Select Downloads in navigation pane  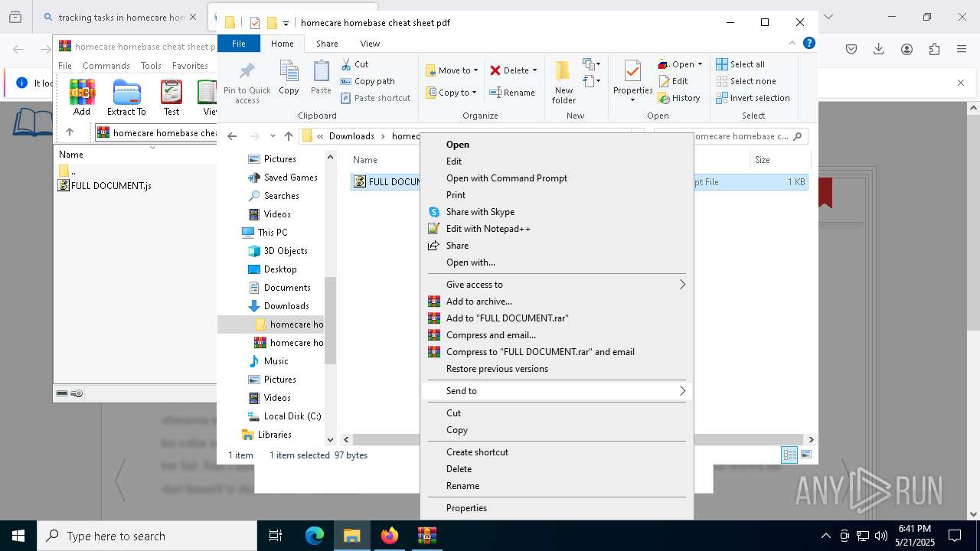click(286, 306)
